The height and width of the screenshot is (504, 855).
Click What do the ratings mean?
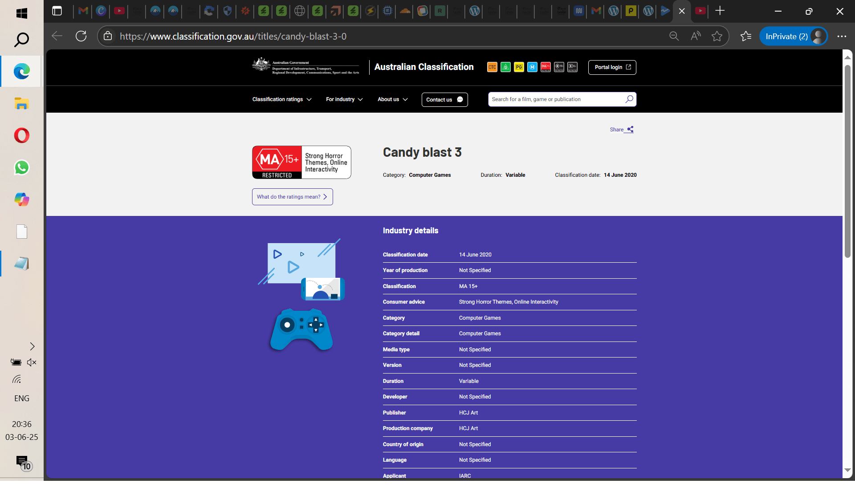coord(292,197)
